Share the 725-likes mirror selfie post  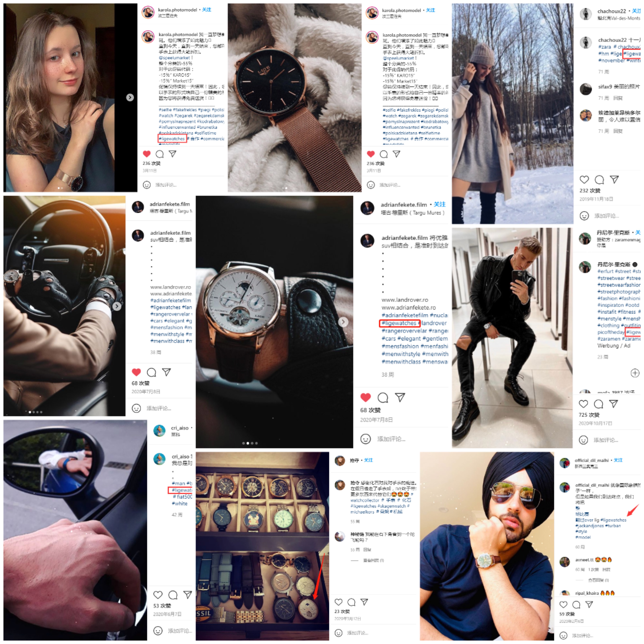pos(613,404)
